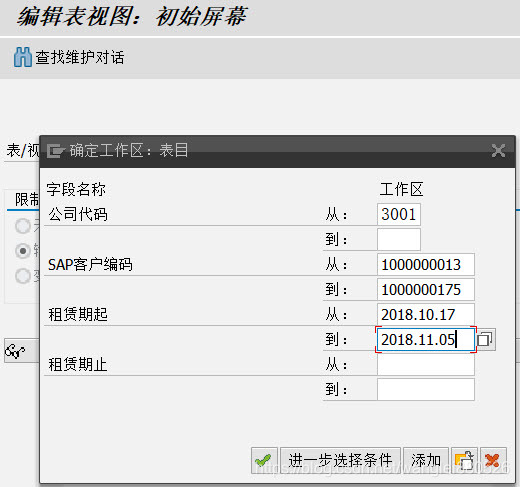Select the second (checked) radio button
This screenshot has height=487, width=520.
23,251
